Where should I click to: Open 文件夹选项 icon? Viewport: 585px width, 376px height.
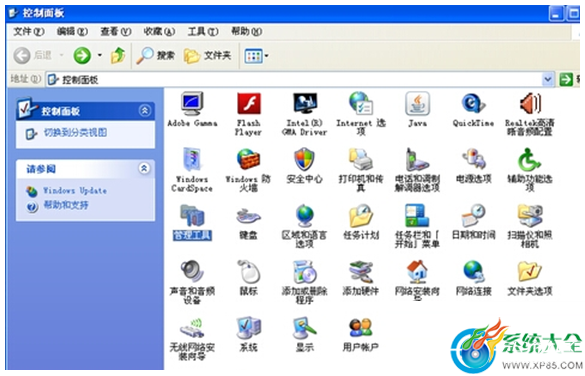pos(530,272)
